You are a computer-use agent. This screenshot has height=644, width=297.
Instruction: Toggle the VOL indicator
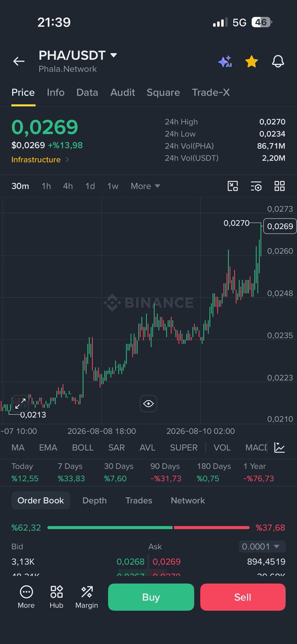pos(222,448)
